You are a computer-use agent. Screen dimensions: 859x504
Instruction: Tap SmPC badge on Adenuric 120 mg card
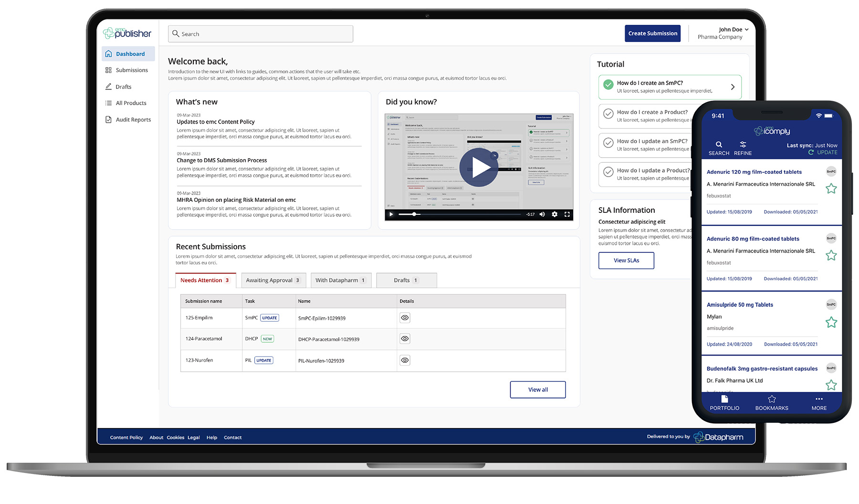831,171
